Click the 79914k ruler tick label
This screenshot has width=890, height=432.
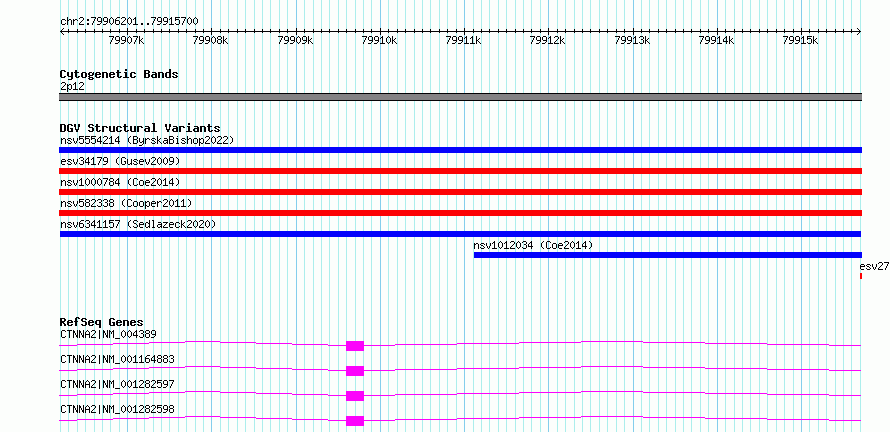(716, 40)
